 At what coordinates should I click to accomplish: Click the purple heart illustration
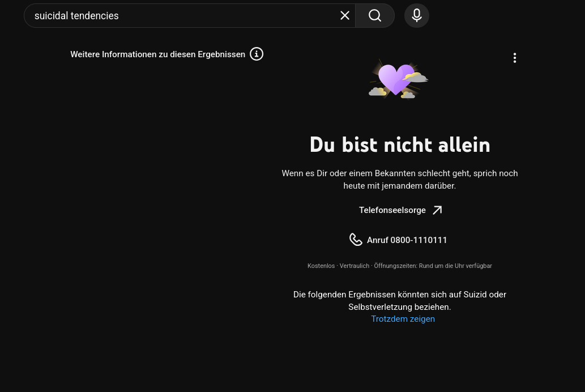tap(398, 79)
